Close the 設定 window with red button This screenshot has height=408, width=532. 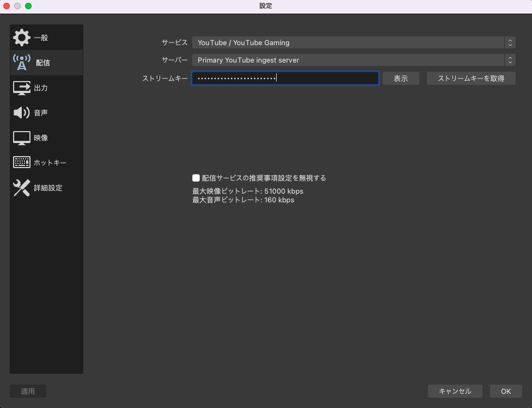(7, 6)
